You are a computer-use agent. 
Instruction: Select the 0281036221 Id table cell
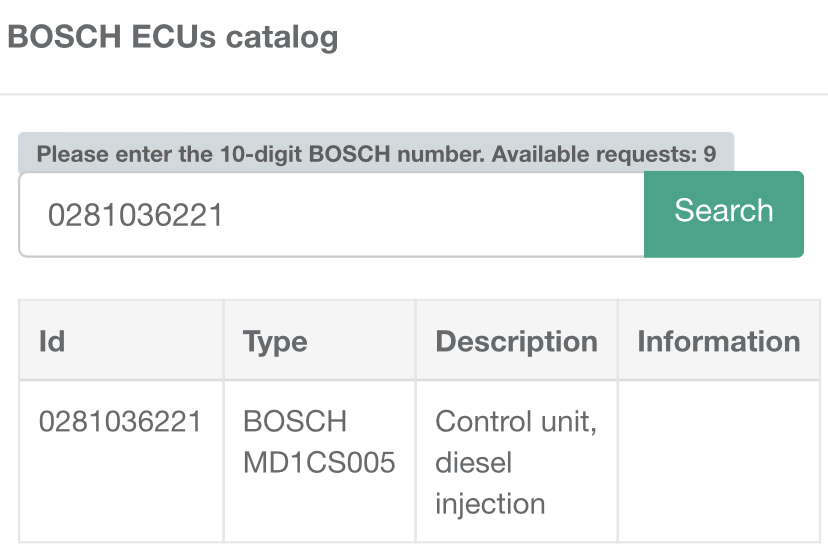pyautogui.click(x=120, y=421)
